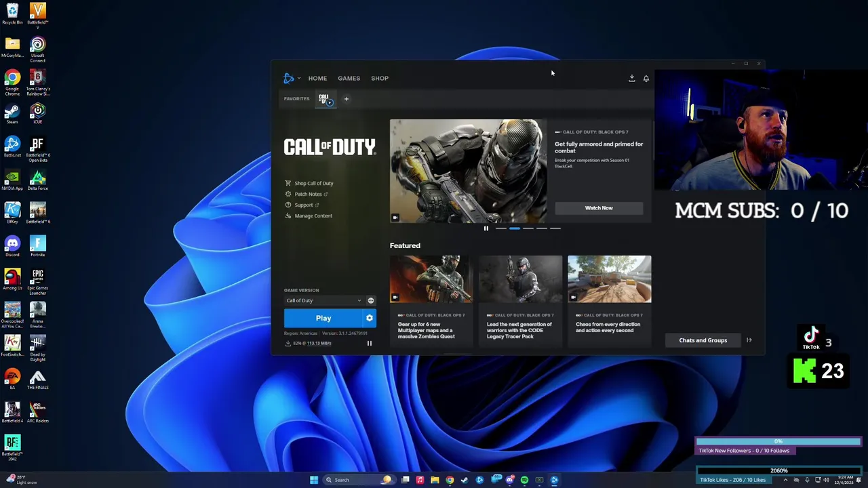Open the Windows Start menu
The image size is (868, 488).
click(x=313, y=480)
